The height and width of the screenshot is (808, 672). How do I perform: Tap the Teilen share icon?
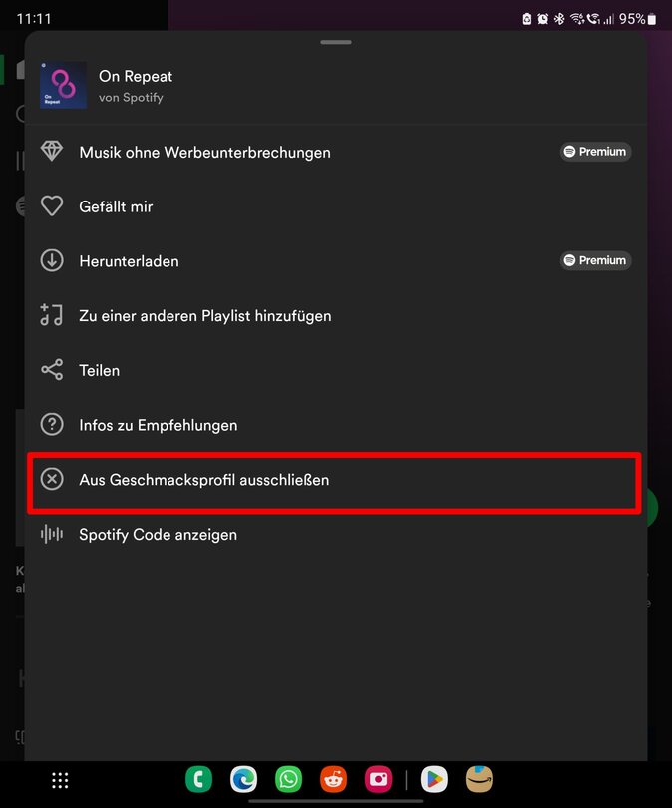[x=52, y=370]
